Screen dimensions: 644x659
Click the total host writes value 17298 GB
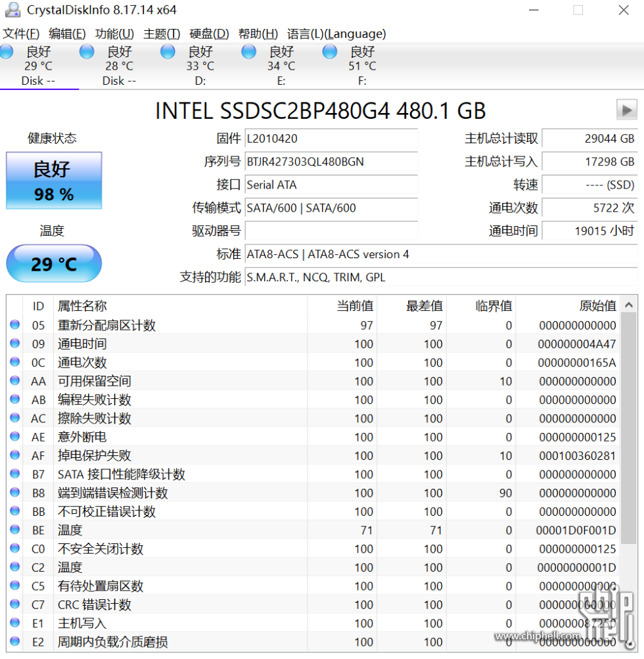[x=589, y=162]
